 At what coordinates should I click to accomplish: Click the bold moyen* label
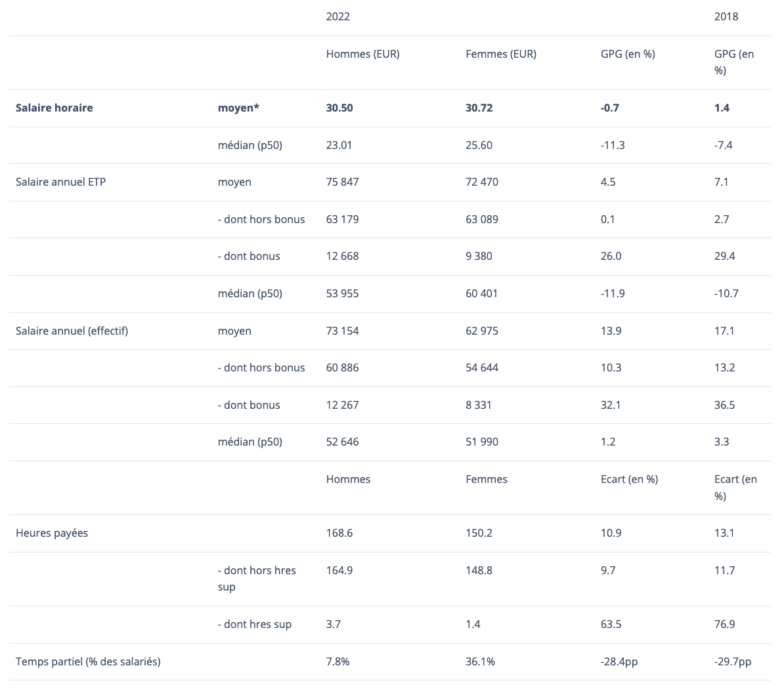tap(238, 108)
